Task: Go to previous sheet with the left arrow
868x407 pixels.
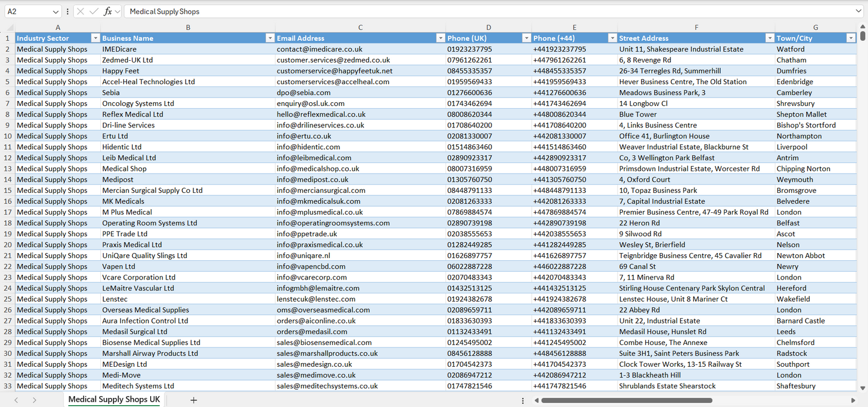Action: point(16,400)
